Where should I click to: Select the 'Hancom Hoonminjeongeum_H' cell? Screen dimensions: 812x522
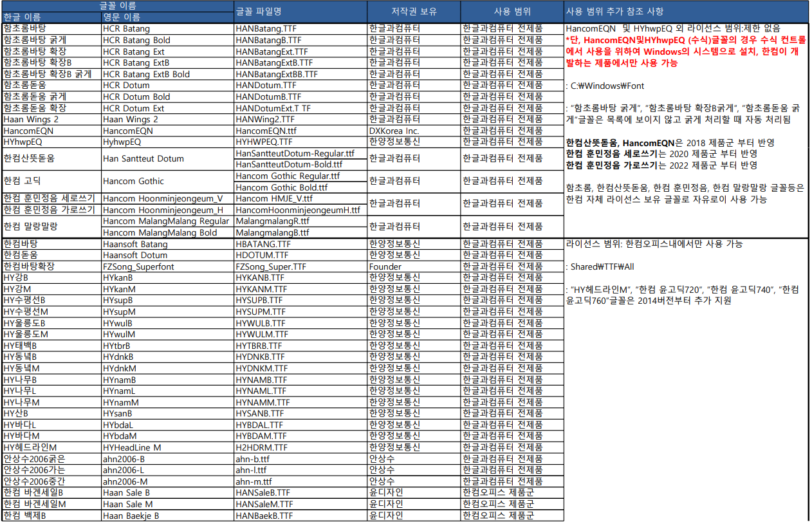[167, 210]
